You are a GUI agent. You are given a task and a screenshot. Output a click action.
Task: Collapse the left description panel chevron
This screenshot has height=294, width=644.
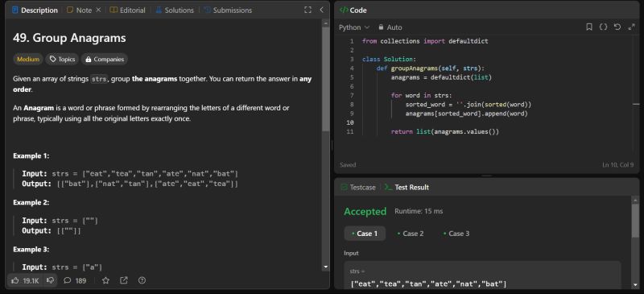tap(321, 10)
